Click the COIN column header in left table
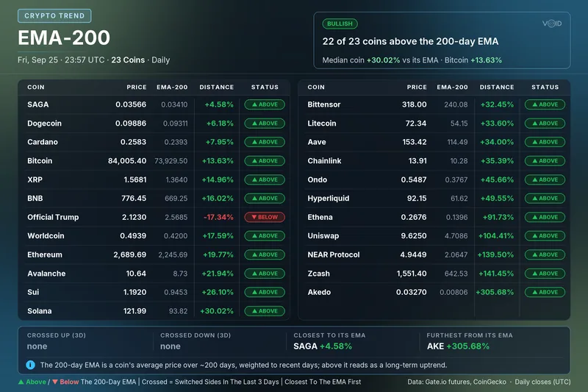Image resolution: width=588 pixels, height=392 pixels. tap(36, 87)
